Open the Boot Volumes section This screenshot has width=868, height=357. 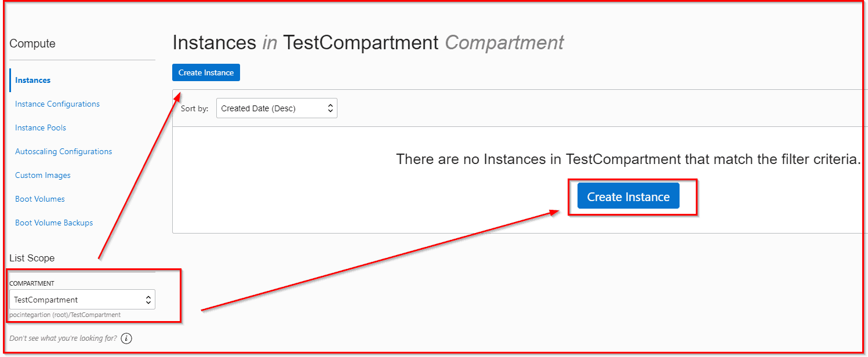[39, 199]
